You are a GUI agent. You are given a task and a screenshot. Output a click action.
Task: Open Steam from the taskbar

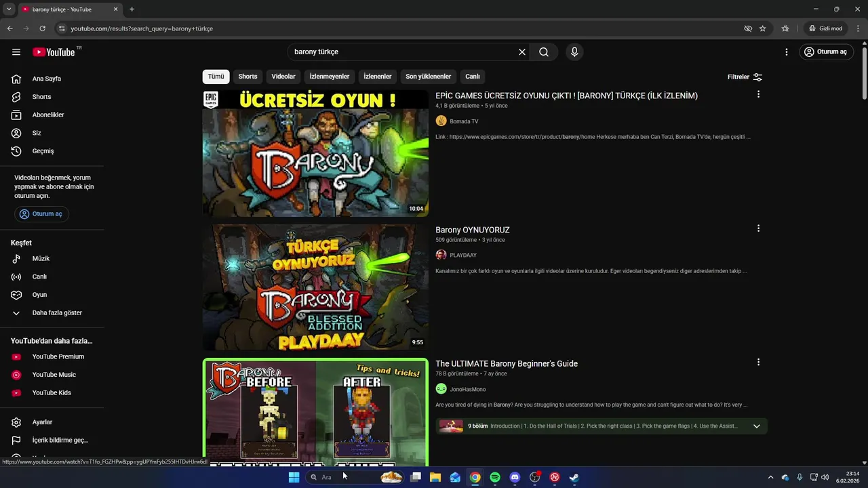click(x=574, y=477)
